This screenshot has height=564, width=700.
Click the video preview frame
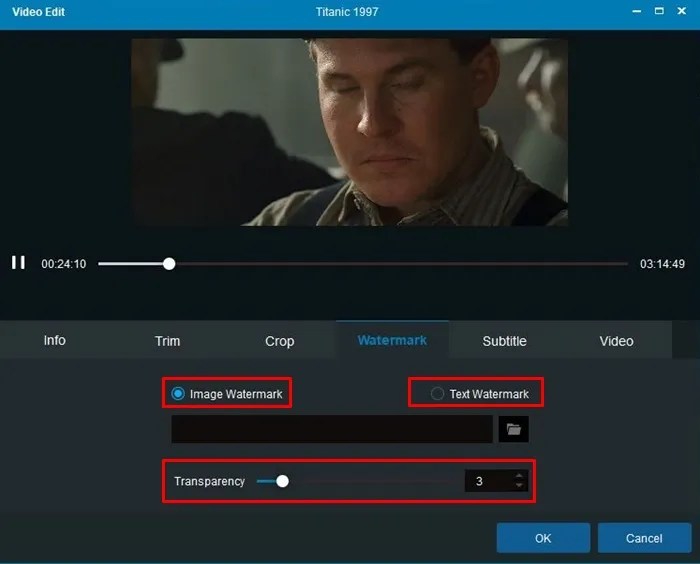tap(350, 132)
